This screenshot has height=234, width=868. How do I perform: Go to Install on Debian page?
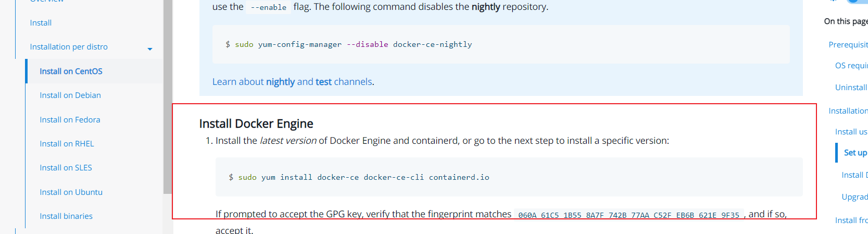[70, 95]
